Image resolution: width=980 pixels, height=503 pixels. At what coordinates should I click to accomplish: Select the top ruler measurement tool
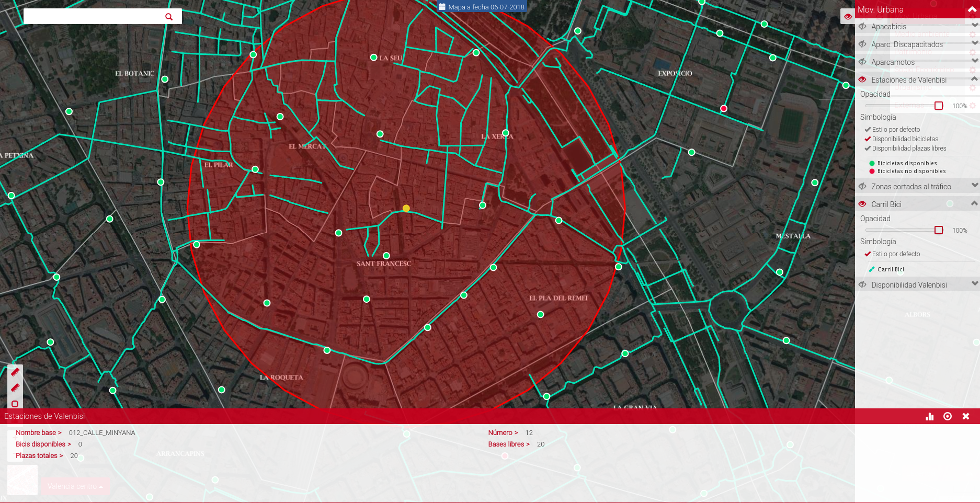click(x=15, y=372)
